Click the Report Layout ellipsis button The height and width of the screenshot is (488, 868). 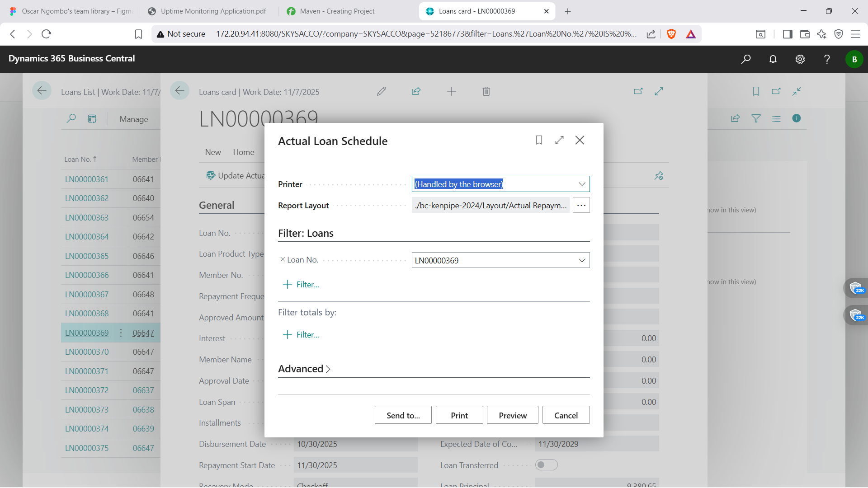point(581,205)
